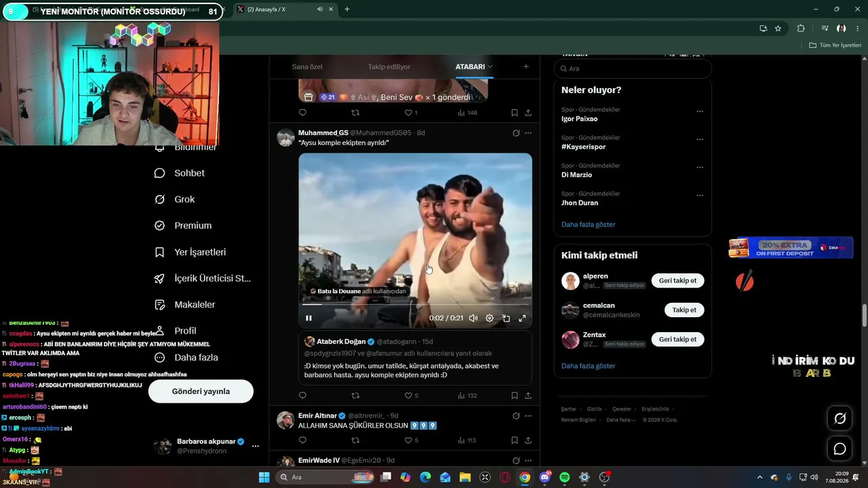Screen dimensions: 868x488
Task: Pause the playing tweet video
Action: point(309,318)
